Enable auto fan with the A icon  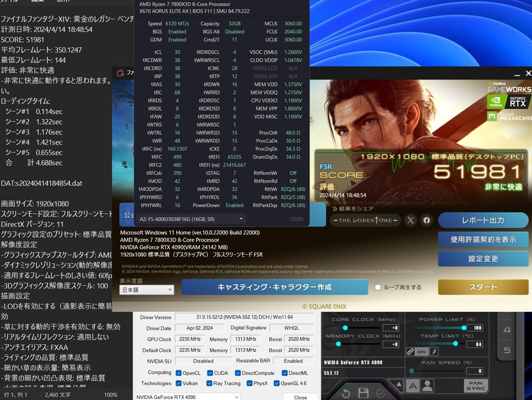click(x=413, y=385)
